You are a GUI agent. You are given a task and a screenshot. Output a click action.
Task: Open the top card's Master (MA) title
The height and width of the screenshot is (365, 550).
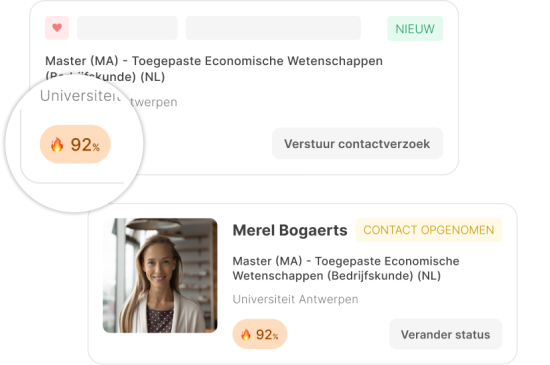pyautogui.click(x=214, y=61)
